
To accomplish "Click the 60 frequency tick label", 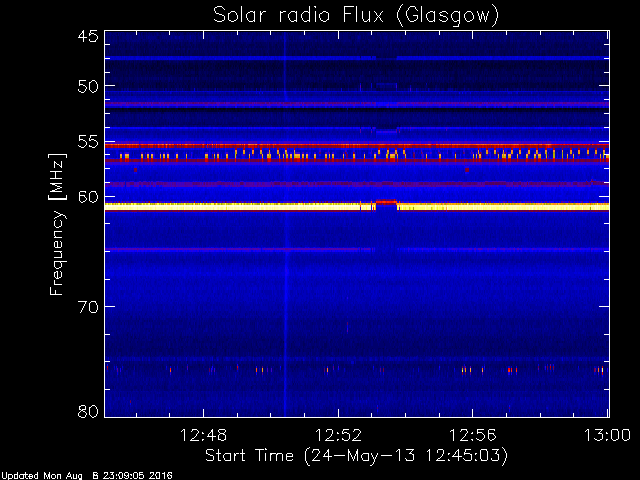I will (x=88, y=197).
